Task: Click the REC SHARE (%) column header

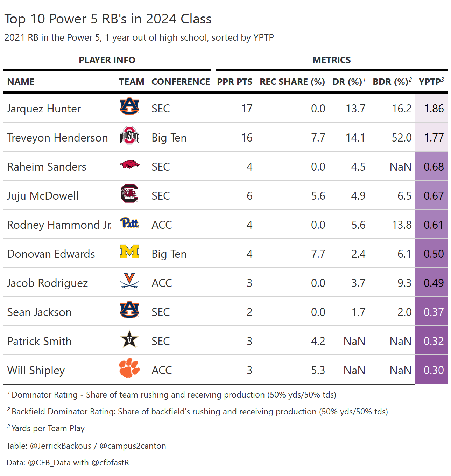Action: click(292, 82)
